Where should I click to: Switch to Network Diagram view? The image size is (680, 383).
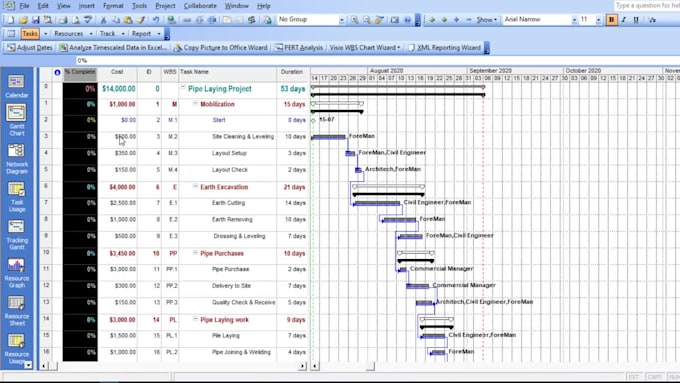click(x=16, y=159)
